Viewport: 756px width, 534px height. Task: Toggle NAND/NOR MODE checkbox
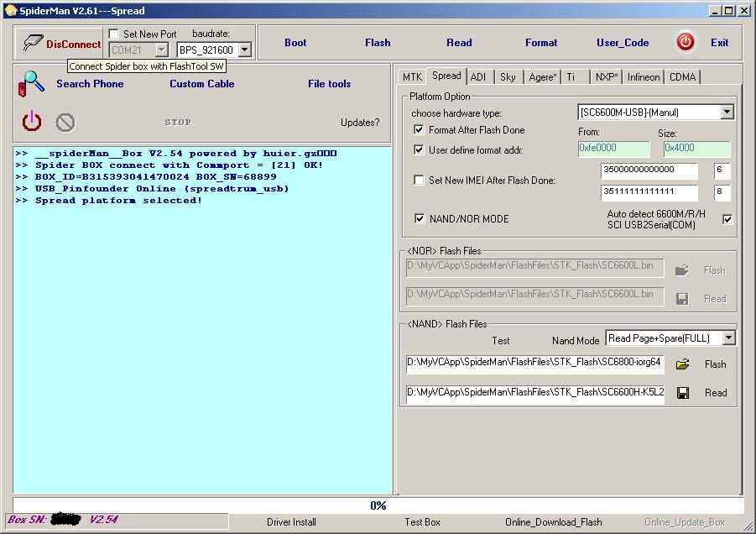tap(420, 218)
